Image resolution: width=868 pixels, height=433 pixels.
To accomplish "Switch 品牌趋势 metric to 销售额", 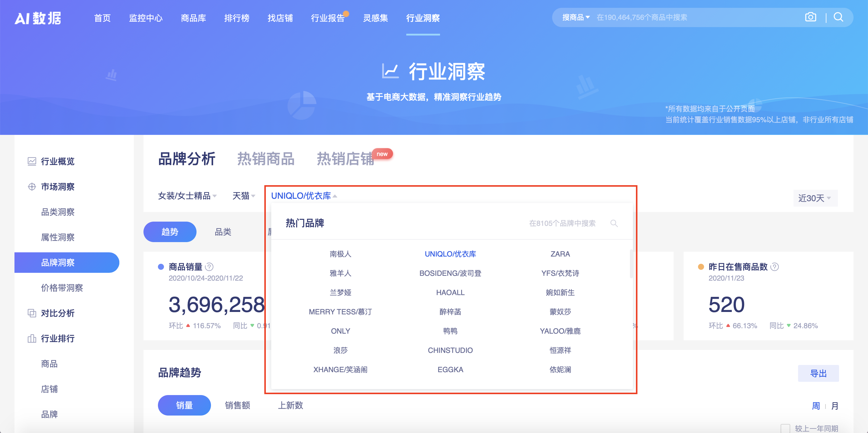I will coord(238,405).
